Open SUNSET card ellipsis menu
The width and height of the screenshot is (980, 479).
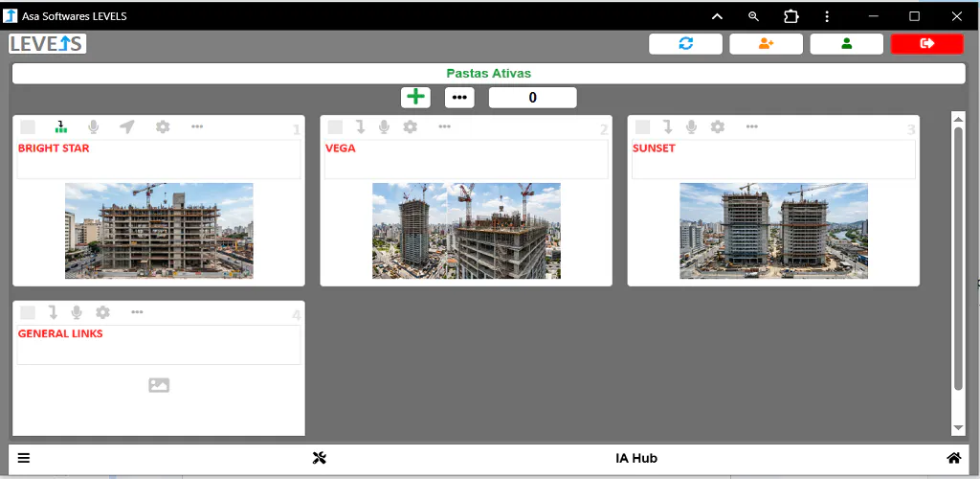pyautogui.click(x=752, y=126)
